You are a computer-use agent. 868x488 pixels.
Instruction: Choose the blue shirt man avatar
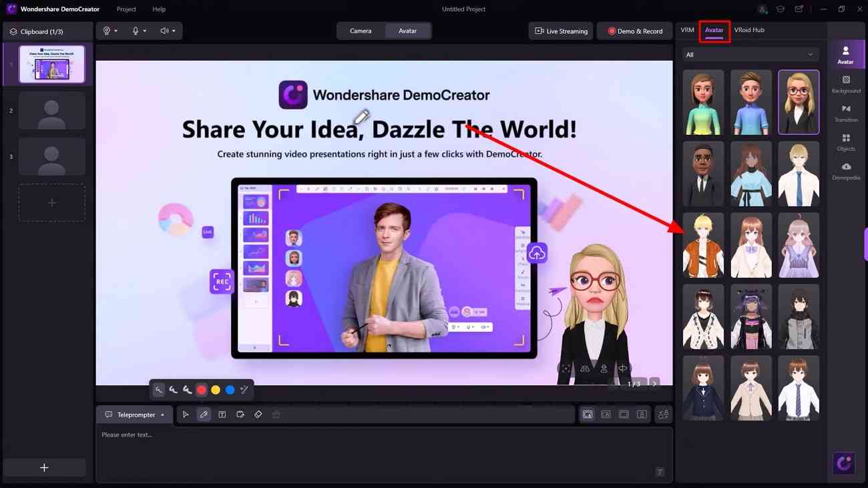pos(751,102)
